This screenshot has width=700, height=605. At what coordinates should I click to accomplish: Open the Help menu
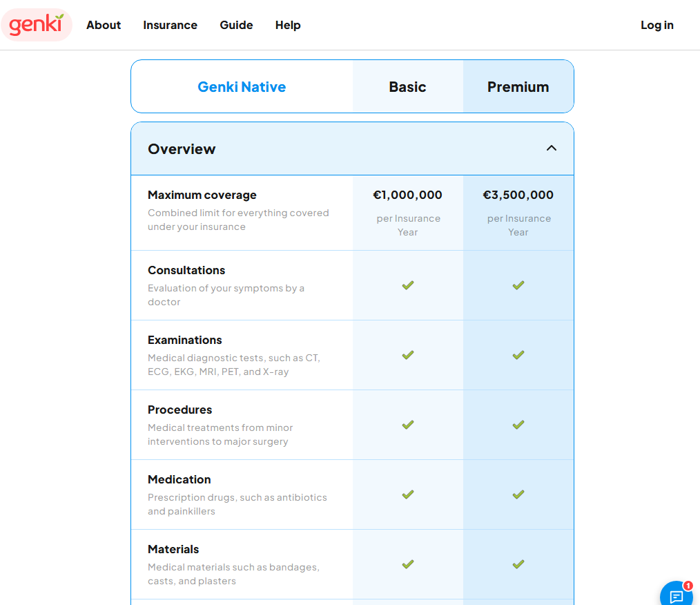[288, 25]
